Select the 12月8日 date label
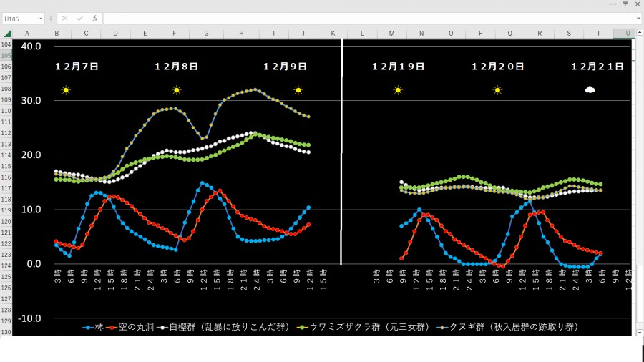Image resolution: width=644 pixels, height=362 pixels. (176, 67)
